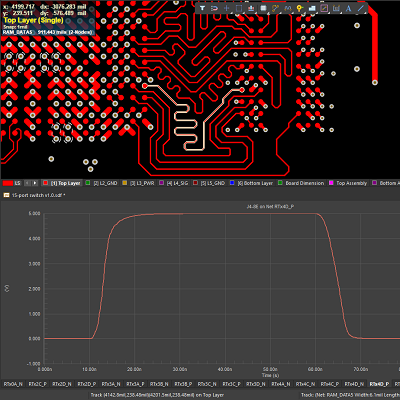Viewport: 400px width, 400px height.
Task: Select the RTx0A_N waveform tab
Action: tap(13, 384)
